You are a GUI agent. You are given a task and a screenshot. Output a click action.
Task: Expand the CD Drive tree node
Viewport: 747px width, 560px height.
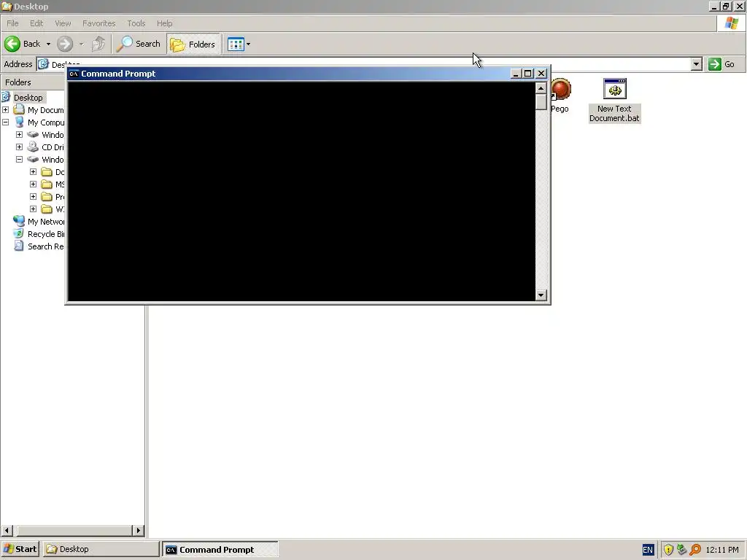(x=20, y=147)
